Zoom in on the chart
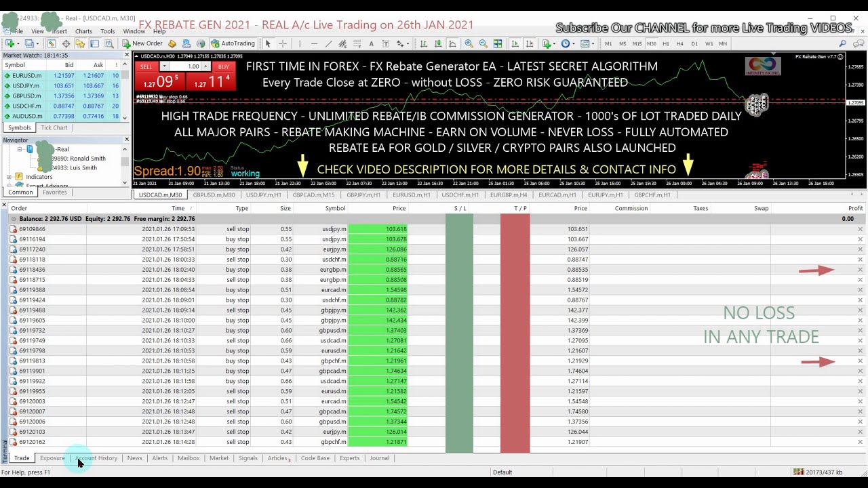Screen dimensions: 868x488 pyautogui.click(x=469, y=43)
